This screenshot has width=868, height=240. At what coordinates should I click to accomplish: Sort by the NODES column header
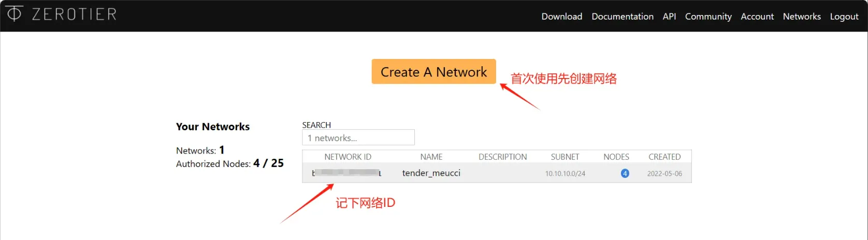click(x=616, y=157)
